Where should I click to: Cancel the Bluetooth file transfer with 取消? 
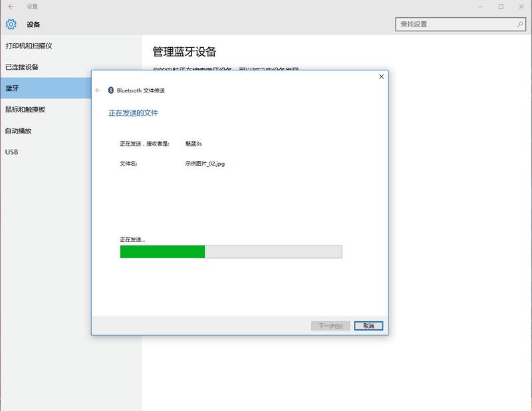pos(369,325)
